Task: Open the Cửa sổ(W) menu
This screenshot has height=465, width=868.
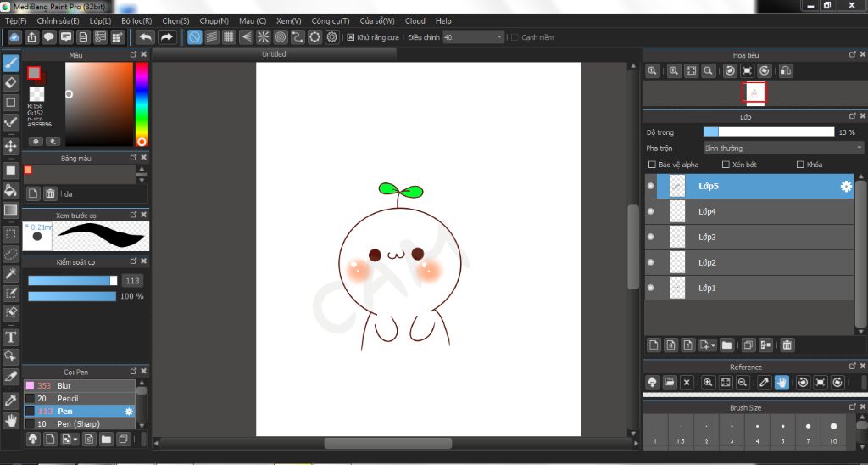Action: pos(377,20)
